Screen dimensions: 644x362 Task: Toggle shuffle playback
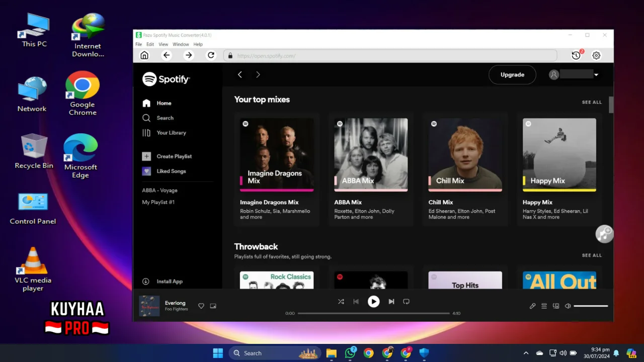tap(341, 302)
